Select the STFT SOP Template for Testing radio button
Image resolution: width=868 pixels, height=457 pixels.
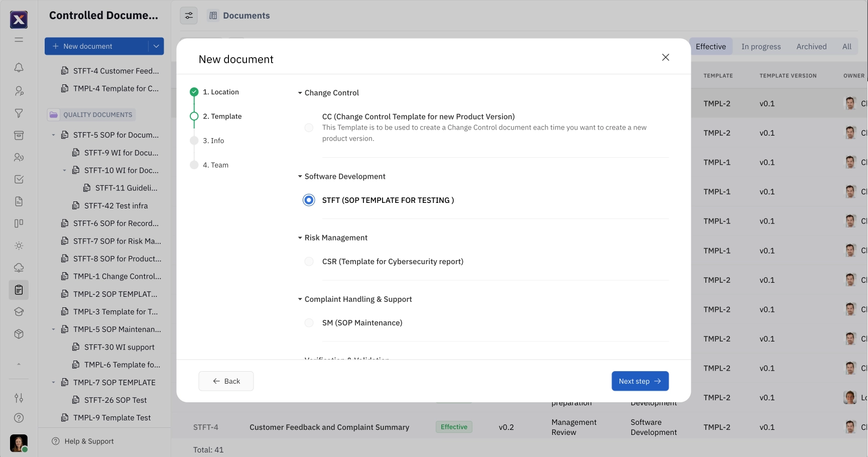[x=309, y=200]
